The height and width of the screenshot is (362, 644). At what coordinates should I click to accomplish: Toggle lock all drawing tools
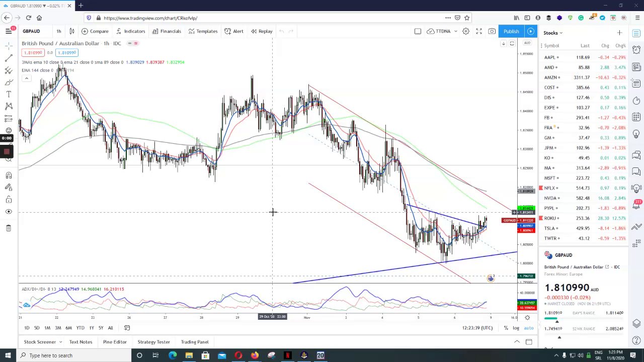tap(9, 200)
